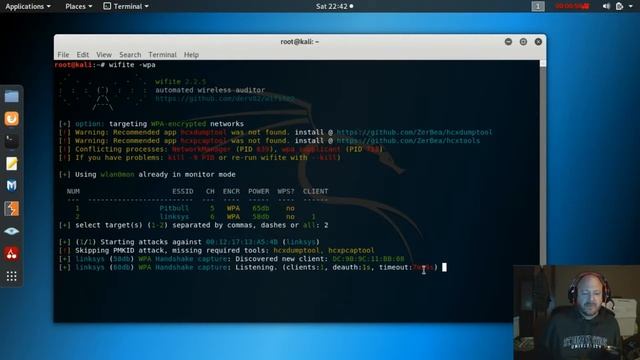The width and height of the screenshot is (640, 360).
Task: Click the 'Skipping PMKID attack' line
Action: (x=216, y=251)
